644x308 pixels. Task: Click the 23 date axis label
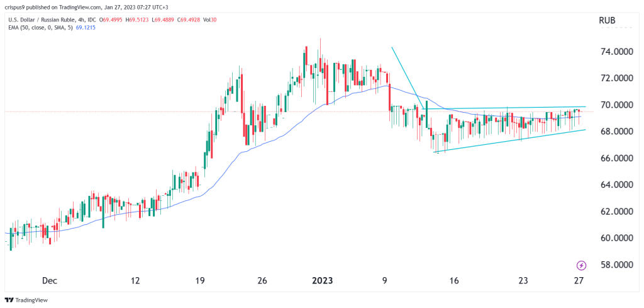pos(523,282)
